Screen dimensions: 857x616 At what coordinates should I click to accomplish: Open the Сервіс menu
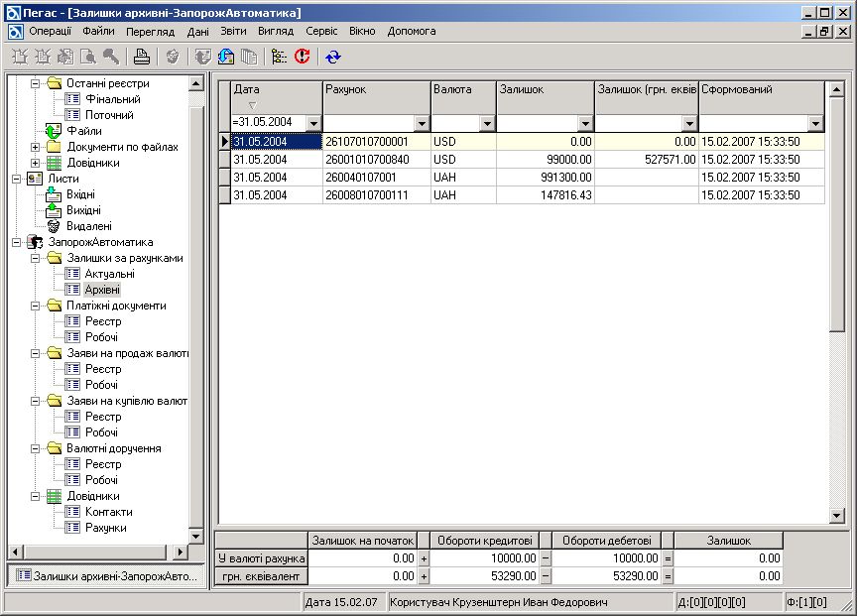tap(321, 31)
